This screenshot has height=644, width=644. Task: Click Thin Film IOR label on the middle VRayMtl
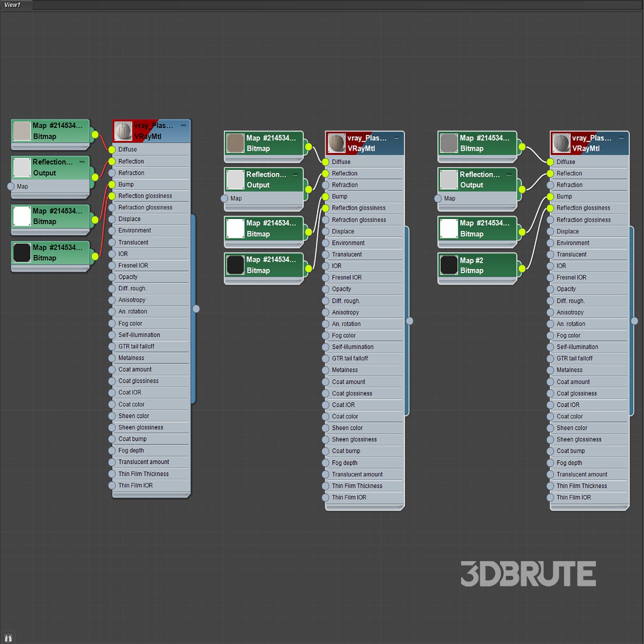(x=349, y=497)
